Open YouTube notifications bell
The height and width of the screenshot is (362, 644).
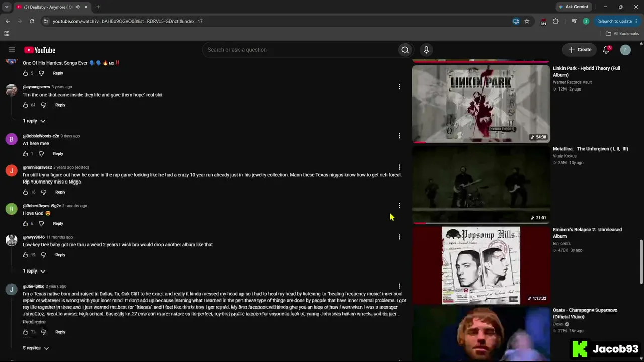(606, 50)
